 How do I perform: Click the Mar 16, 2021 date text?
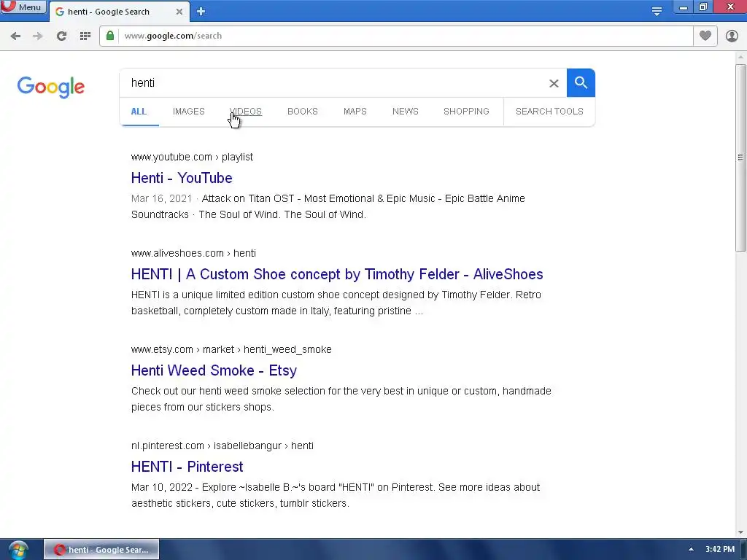pyautogui.click(x=161, y=198)
